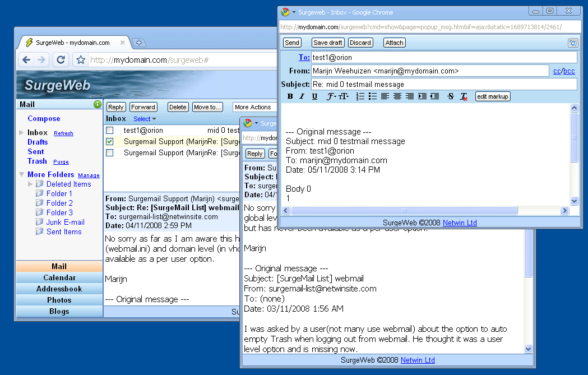Click the remove formatting icon
Screen dimensions: 588x375
(464, 96)
